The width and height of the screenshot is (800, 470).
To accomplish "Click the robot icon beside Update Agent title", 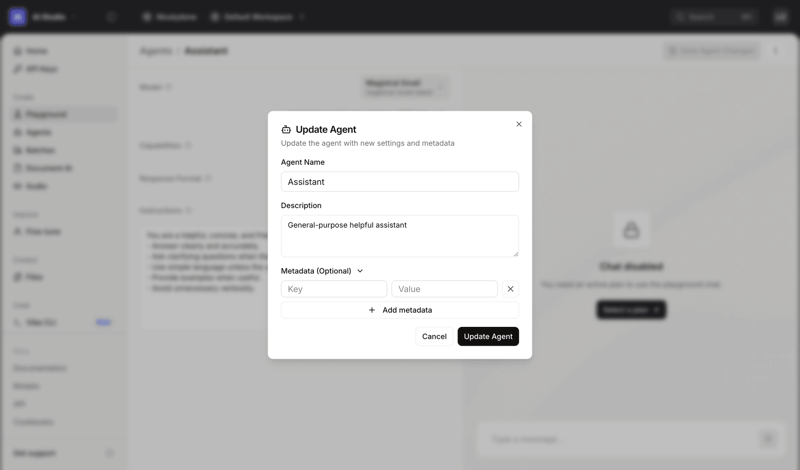I will pos(286,130).
